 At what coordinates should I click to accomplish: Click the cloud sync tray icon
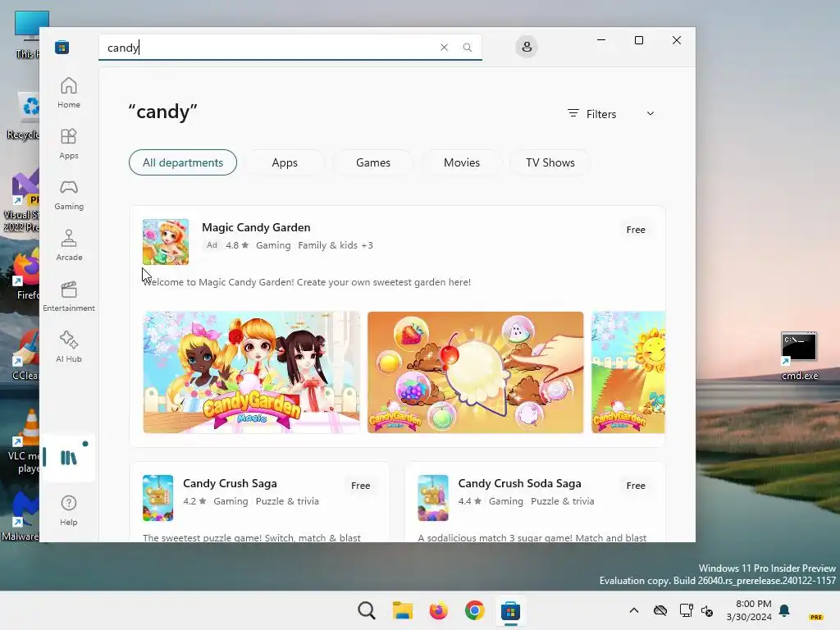click(x=660, y=610)
